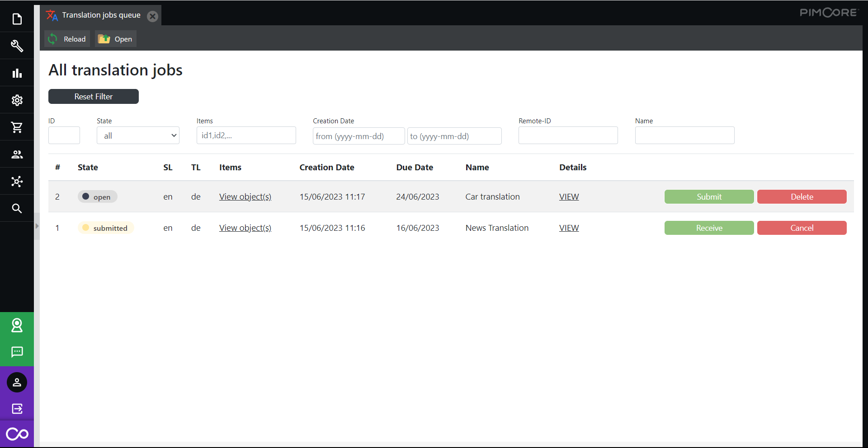Viewport: 868px width, 448px height.
Task: Open View object(s) for News Translation
Action: click(245, 228)
